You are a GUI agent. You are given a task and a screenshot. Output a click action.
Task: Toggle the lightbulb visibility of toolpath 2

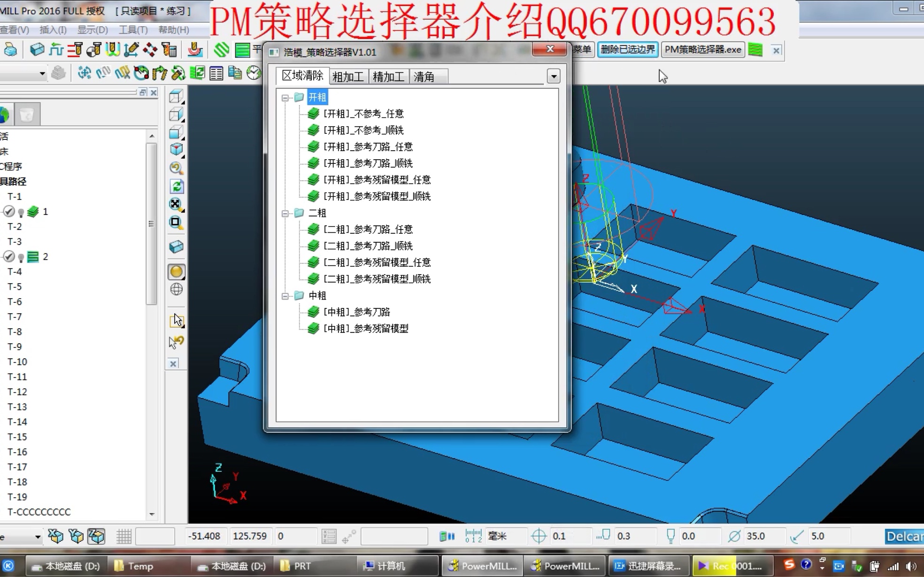(21, 258)
